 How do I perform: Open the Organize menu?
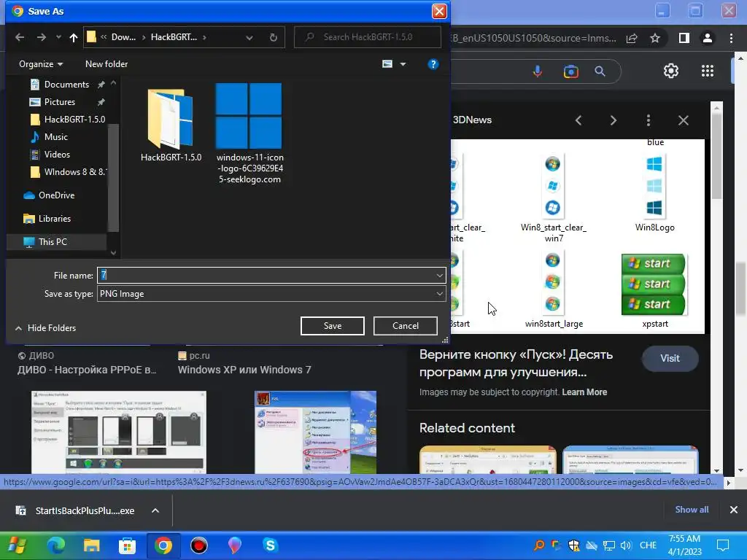coord(41,64)
